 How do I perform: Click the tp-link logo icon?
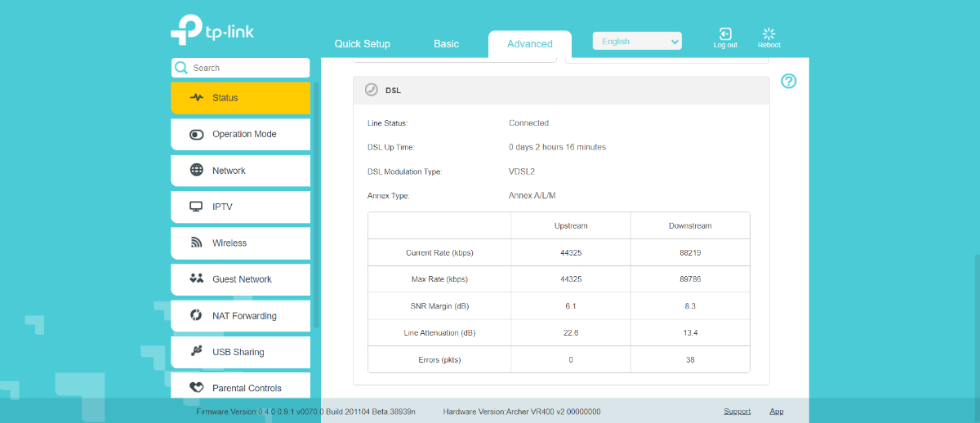point(186,29)
